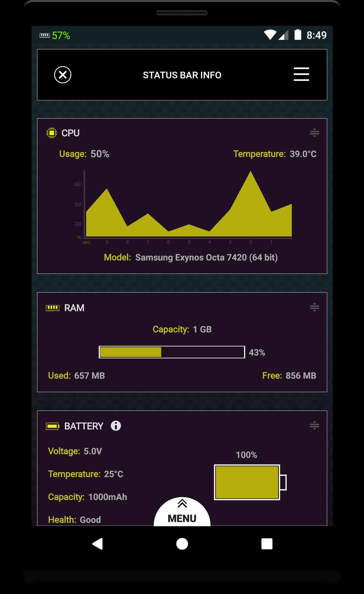Expand the RAM card reorder handle
This screenshot has height=594, width=364.
coord(314,307)
